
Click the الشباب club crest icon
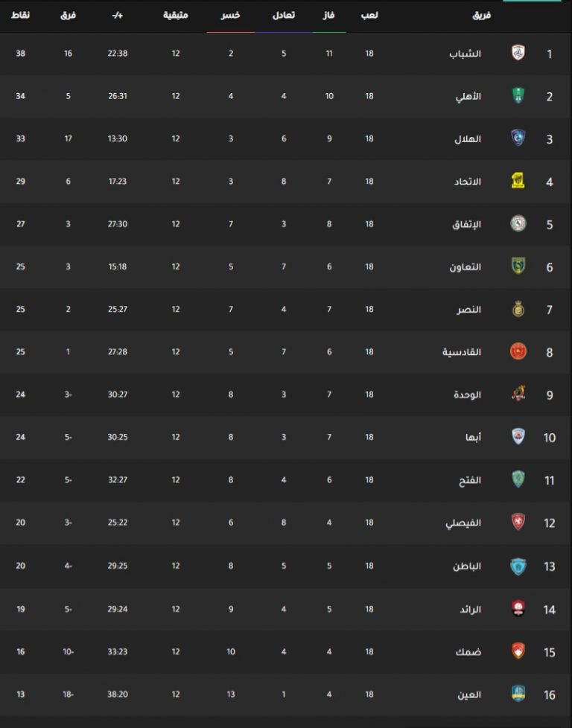[518, 53]
